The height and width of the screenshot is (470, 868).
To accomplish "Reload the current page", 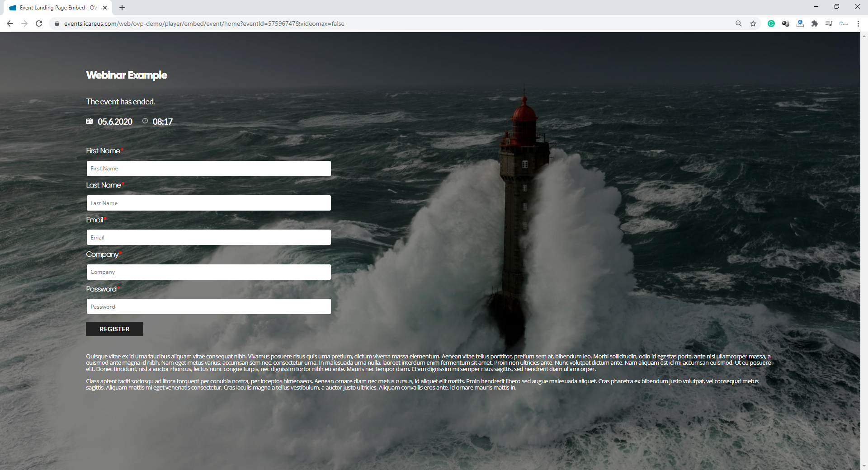I will [39, 23].
